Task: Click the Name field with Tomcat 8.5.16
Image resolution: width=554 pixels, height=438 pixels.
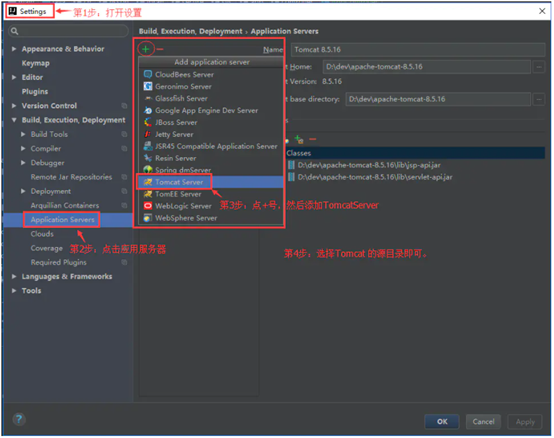Action: coord(418,49)
